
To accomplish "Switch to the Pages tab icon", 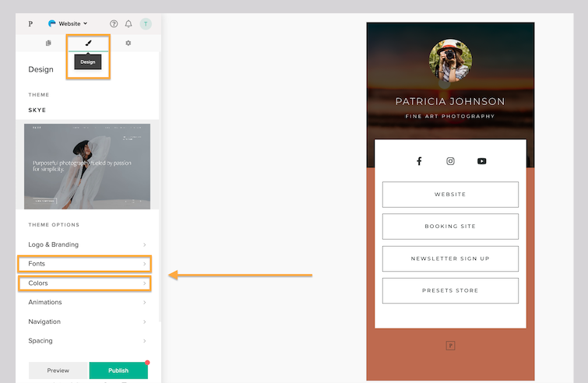I will 48,43.
